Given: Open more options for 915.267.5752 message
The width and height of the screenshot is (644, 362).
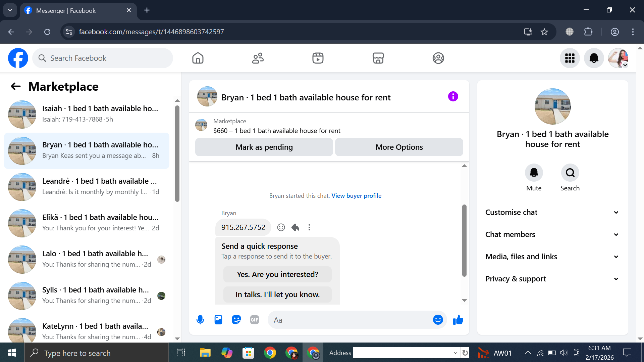Looking at the screenshot, I should click(x=309, y=227).
